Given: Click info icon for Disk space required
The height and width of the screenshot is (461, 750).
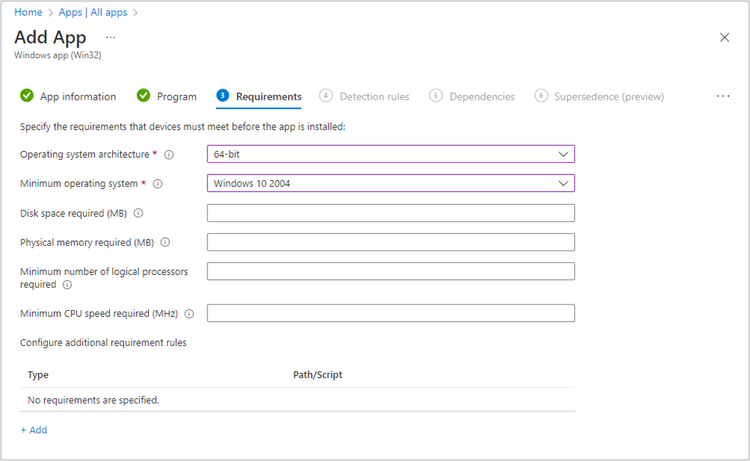Looking at the screenshot, I should (x=138, y=213).
